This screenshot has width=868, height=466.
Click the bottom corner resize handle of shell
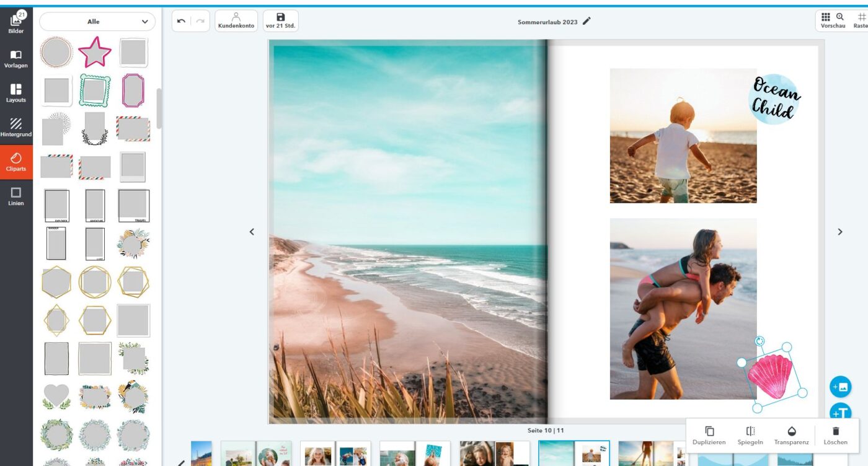pos(757,408)
